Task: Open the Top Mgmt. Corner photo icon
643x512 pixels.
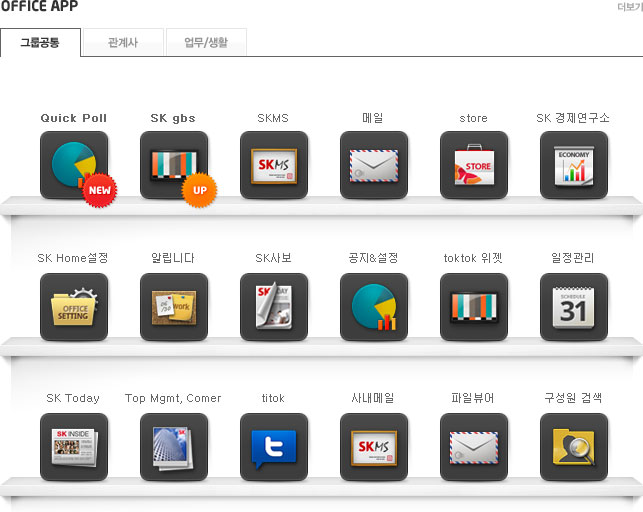Action: click(x=174, y=447)
